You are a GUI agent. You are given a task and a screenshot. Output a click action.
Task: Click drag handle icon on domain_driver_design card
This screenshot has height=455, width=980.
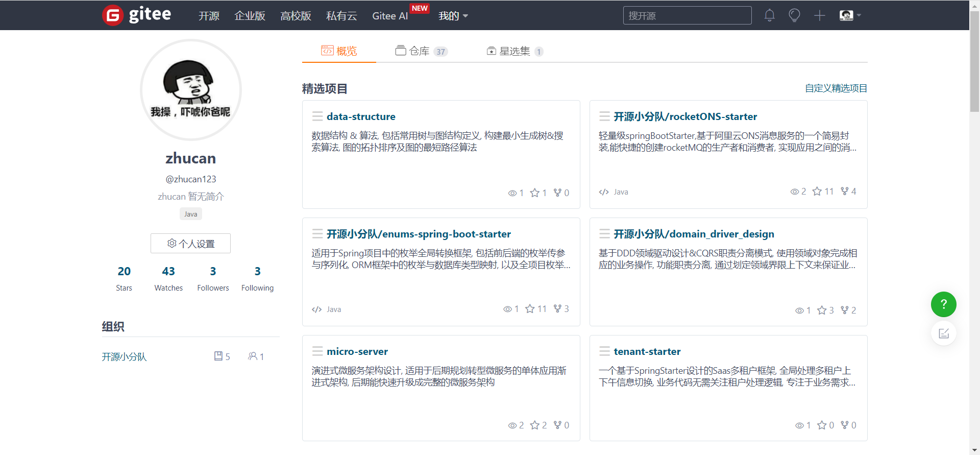(x=604, y=234)
